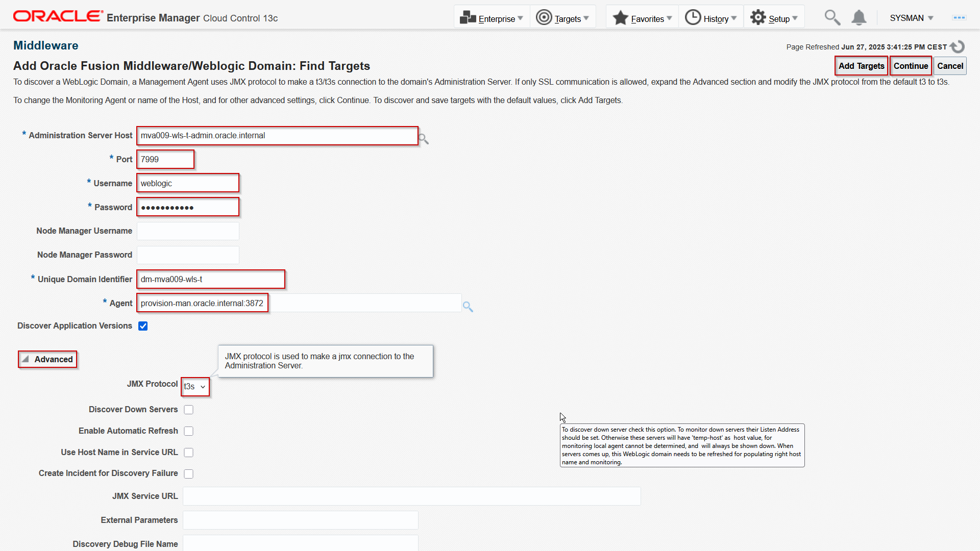Click the page refresh icon
980x551 pixels.
[958, 47]
